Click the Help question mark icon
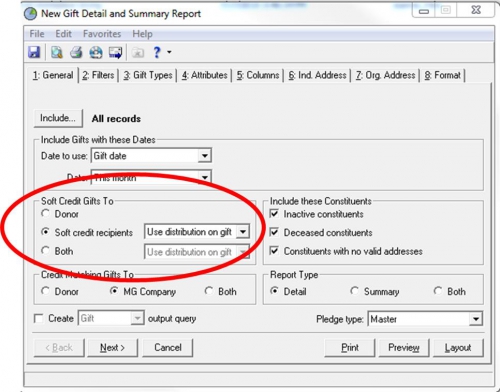 coord(157,52)
